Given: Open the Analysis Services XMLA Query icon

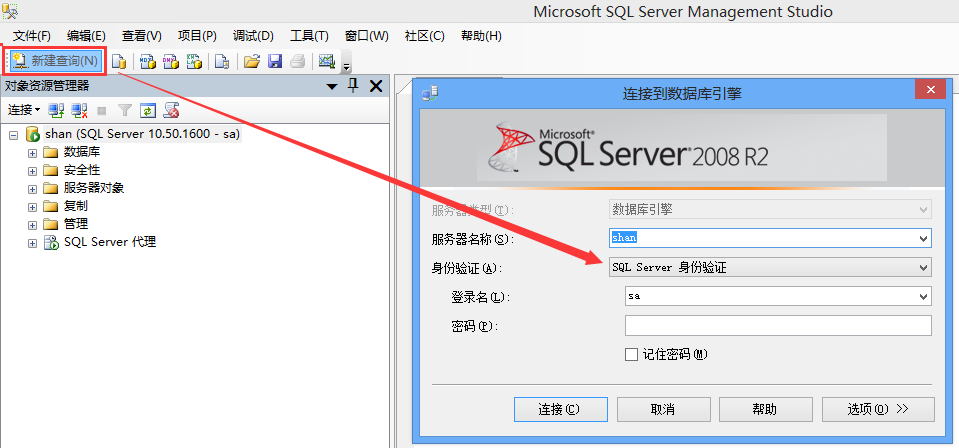Looking at the screenshot, I should click(194, 61).
